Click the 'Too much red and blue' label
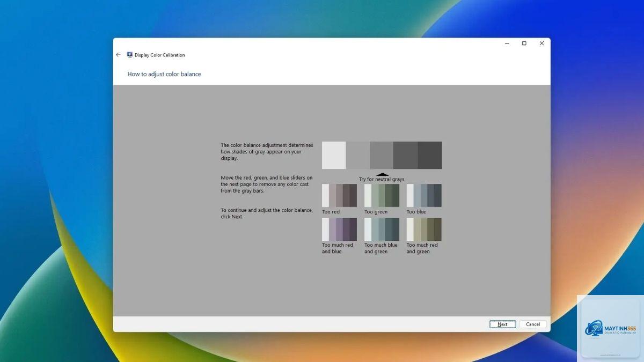644x362 pixels. click(338, 248)
